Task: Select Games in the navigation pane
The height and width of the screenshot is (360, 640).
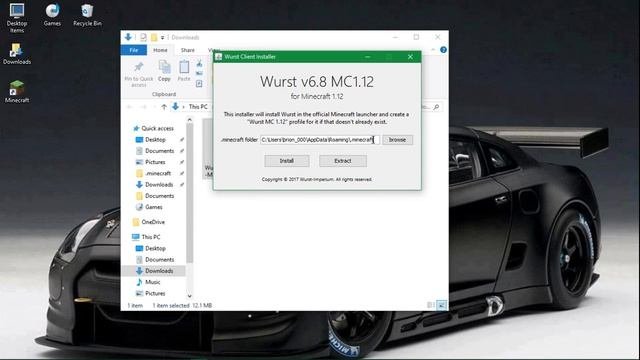Action: pyautogui.click(x=149, y=207)
